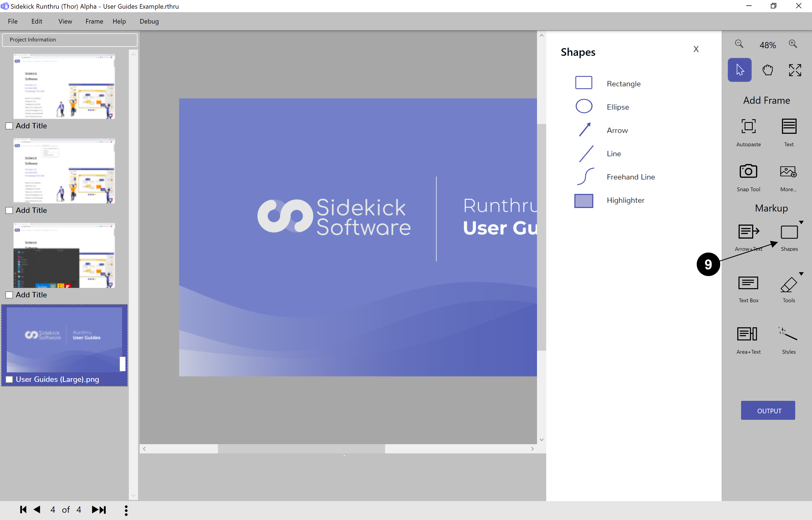Select the second frame thumbnail
812x520 pixels.
coord(64,171)
